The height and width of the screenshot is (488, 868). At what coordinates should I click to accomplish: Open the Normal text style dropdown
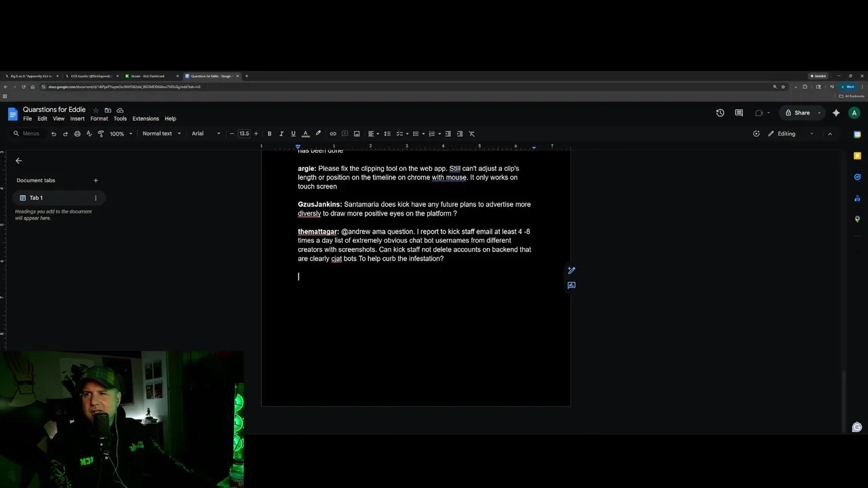point(161,134)
